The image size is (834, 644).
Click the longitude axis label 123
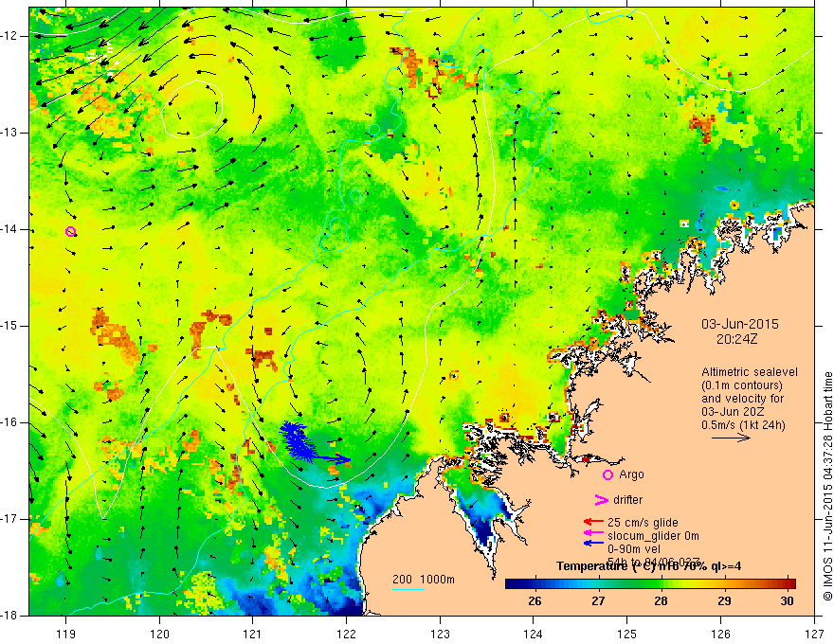click(440, 634)
